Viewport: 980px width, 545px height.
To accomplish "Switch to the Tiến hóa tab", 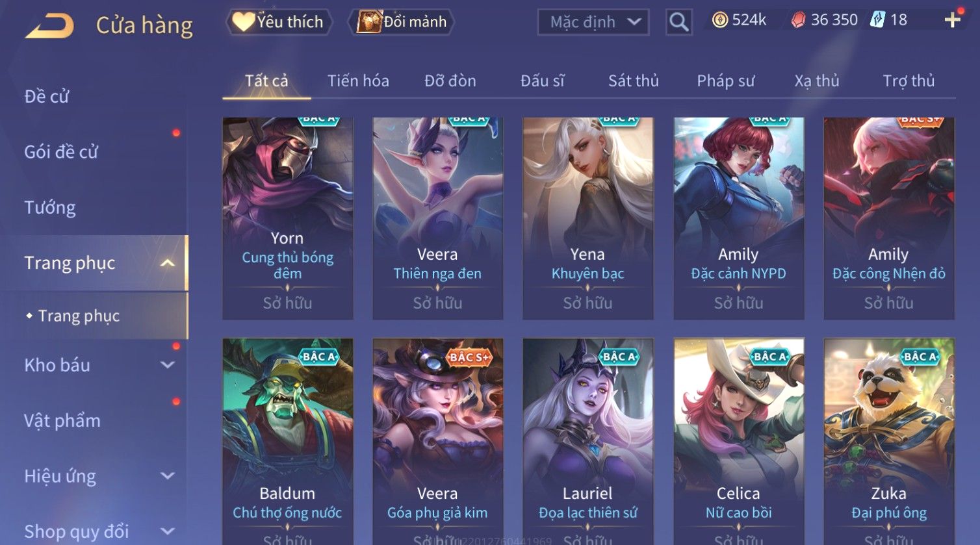I will coord(358,81).
